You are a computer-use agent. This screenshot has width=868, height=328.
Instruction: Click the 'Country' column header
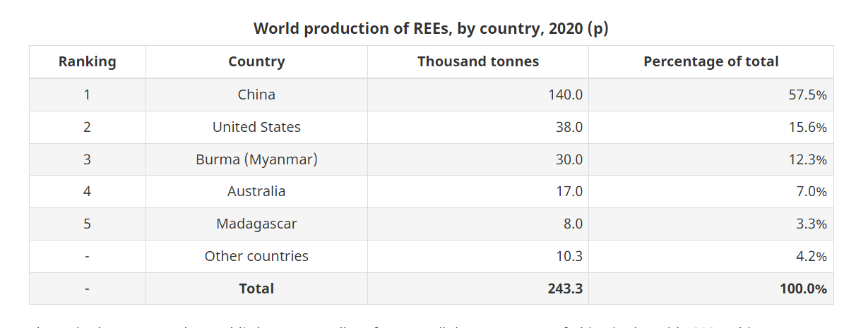(x=256, y=61)
